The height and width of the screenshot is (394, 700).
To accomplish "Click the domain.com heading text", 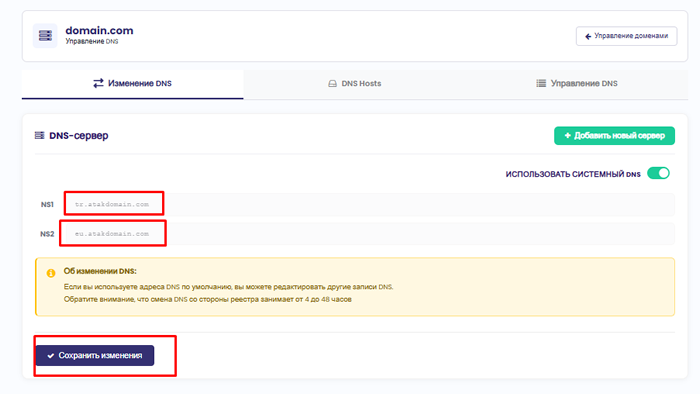I will [99, 30].
